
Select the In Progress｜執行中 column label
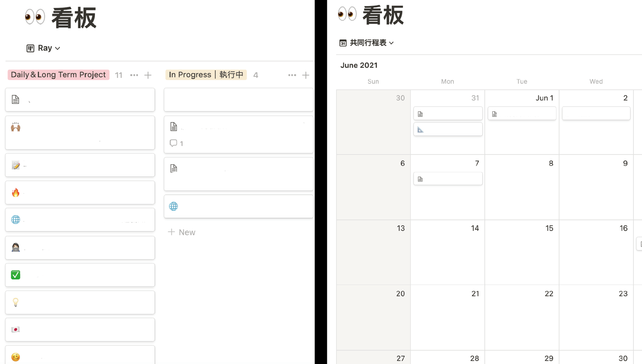click(x=206, y=75)
